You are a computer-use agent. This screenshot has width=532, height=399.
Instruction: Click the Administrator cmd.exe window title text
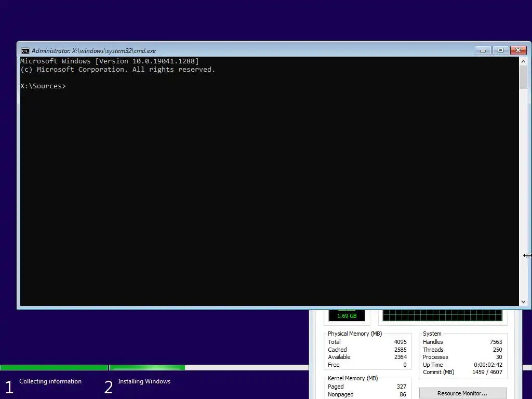coord(94,51)
